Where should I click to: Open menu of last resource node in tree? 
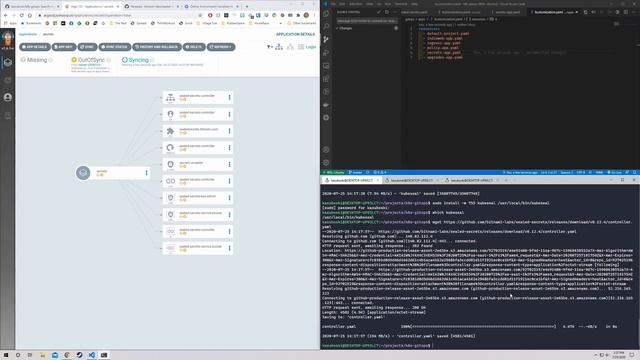coord(229,248)
